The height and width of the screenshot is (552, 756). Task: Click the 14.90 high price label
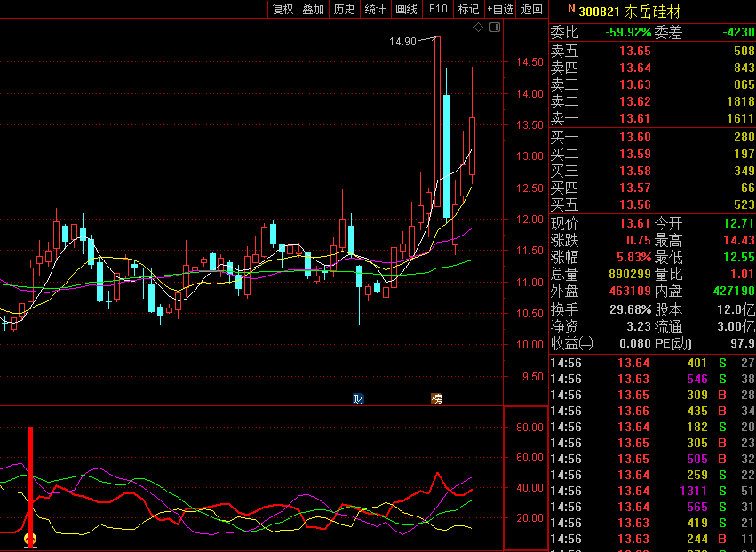(x=402, y=42)
